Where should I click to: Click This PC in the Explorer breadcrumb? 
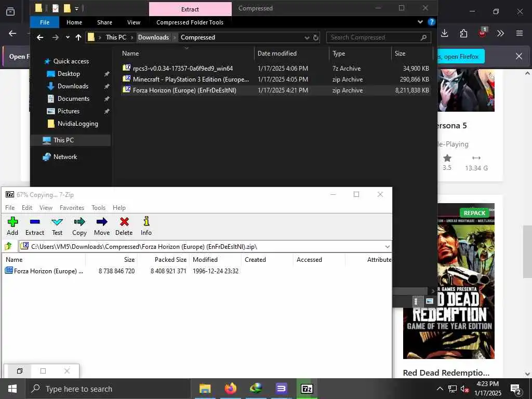(x=116, y=37)
